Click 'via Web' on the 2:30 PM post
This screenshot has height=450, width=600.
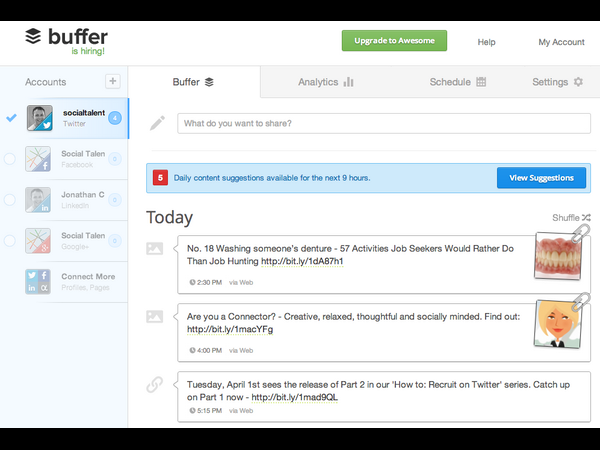tap(241, 282)
